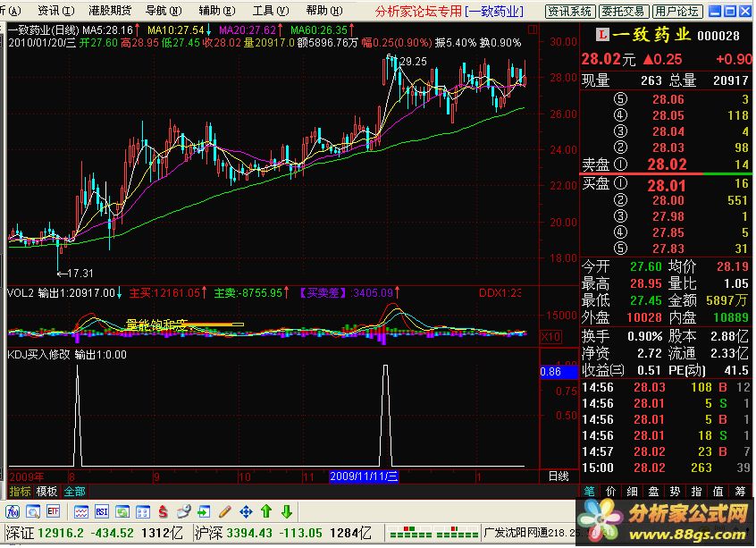
Task: Click the 29.25 high price label
Action: point(414,62)
